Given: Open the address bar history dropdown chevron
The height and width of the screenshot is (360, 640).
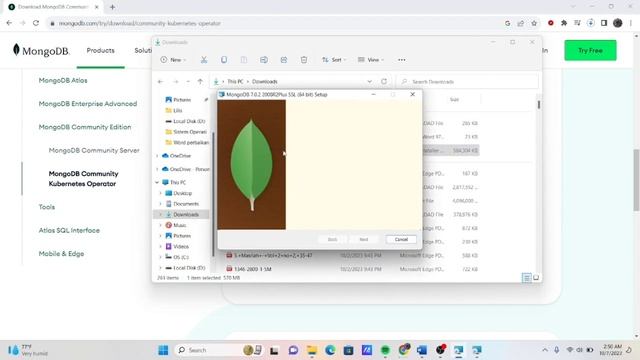Looking at the screenshot, I should (x=369, y=82).
